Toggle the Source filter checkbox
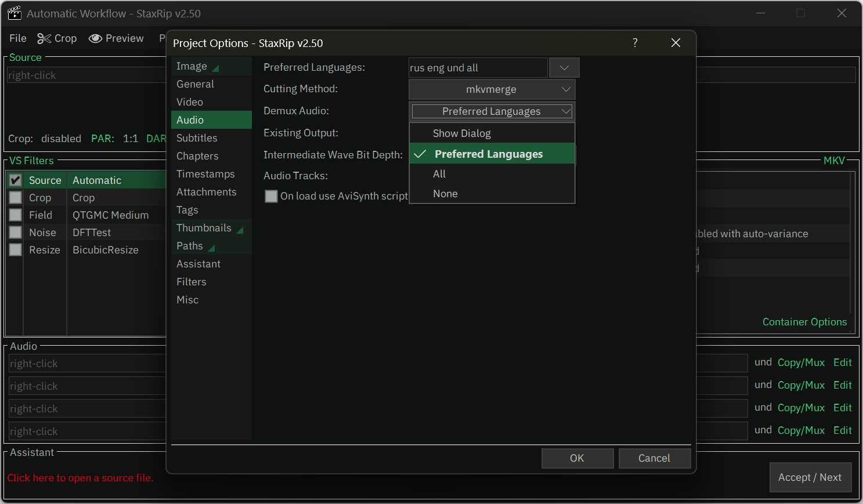The height and width of the screenshot is (504, 863). (16, 180)
